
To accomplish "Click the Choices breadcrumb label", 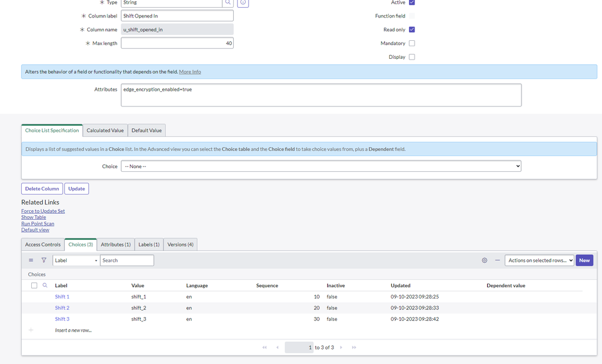I will 37,275.
